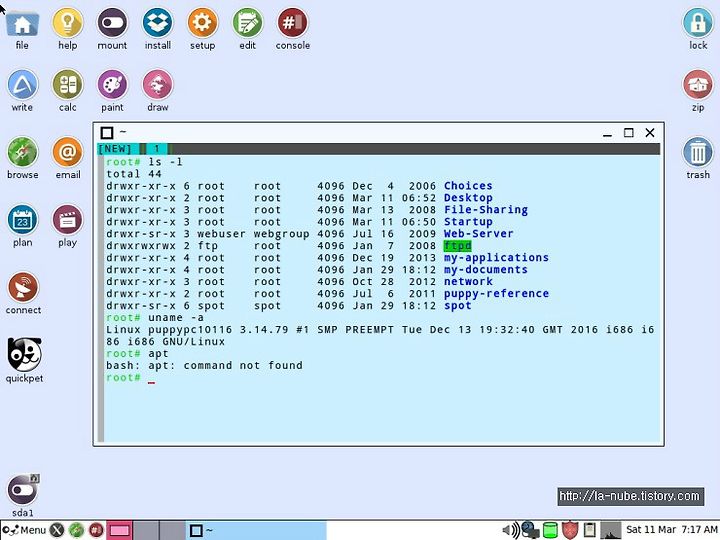
Task: Launch the mount drives icon
Action: pos(112,23)
